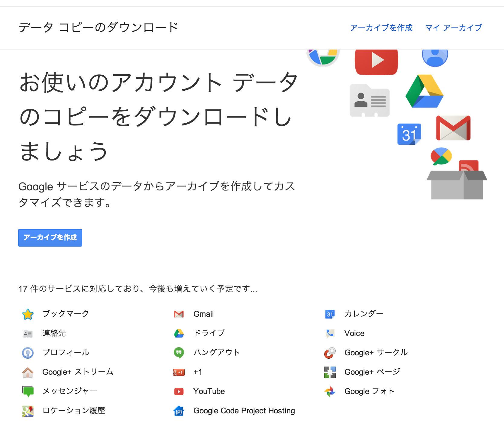Click the profile icon beside プロフィール
The width and height of the screenshot is (504, 443).
click(x=28, y=353)
